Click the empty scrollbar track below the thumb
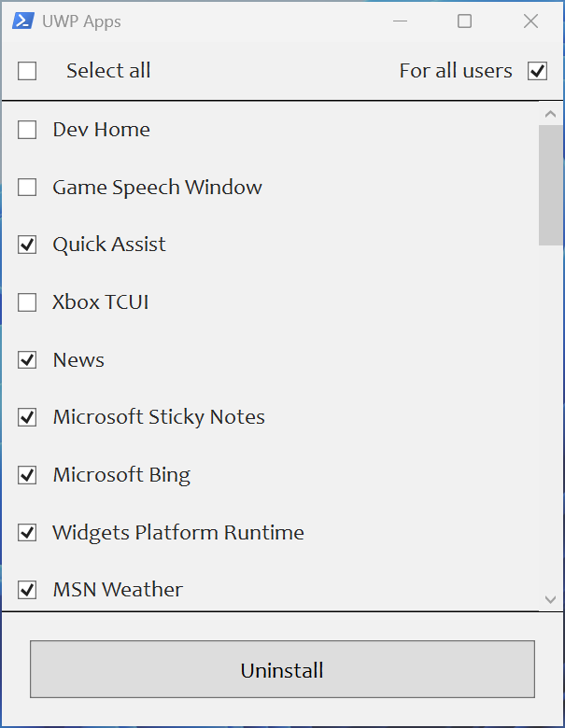 (551, 420)
